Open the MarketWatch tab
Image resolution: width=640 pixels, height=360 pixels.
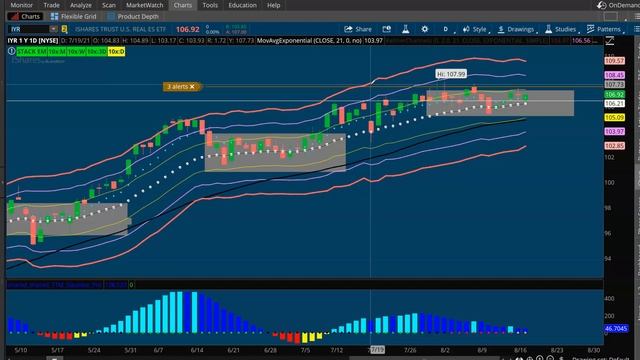(x=144, y=5)
